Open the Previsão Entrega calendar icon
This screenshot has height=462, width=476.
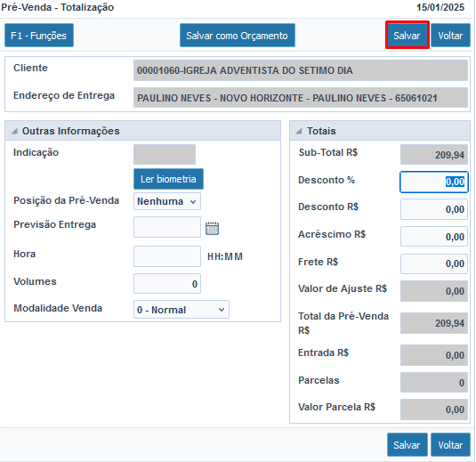tap(212, 229)
